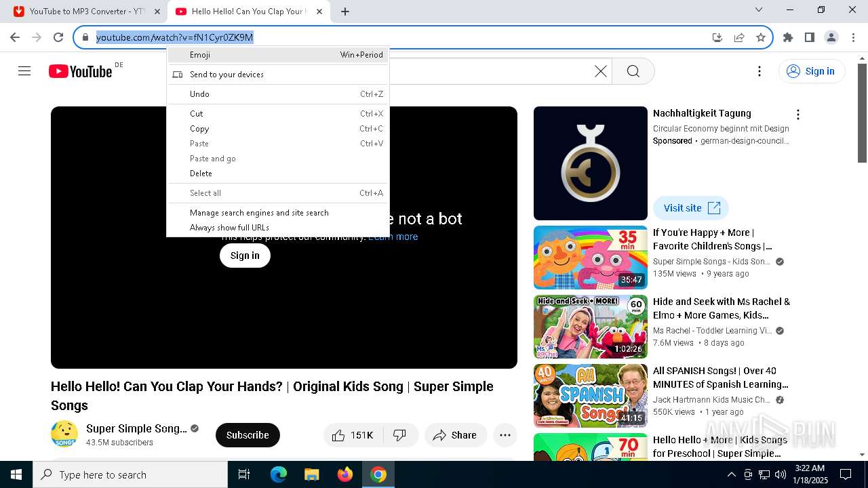
Task: Open the All SPANISH Songs video thumbnail
Action: [x=591, y=396]
